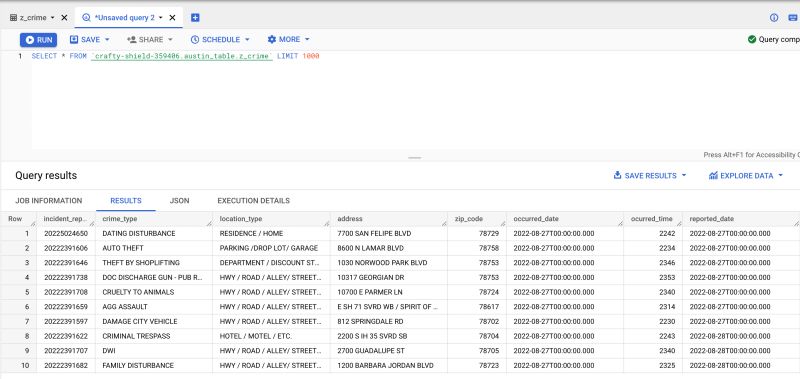Click the z_crime table icon in tab

pos(13,17)
